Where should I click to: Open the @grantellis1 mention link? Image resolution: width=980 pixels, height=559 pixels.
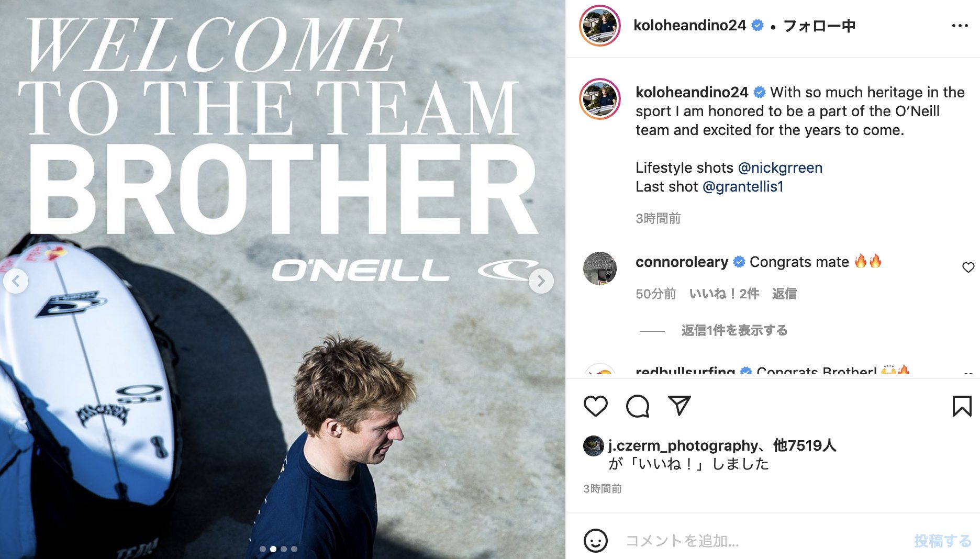click(x=743, y=186)
